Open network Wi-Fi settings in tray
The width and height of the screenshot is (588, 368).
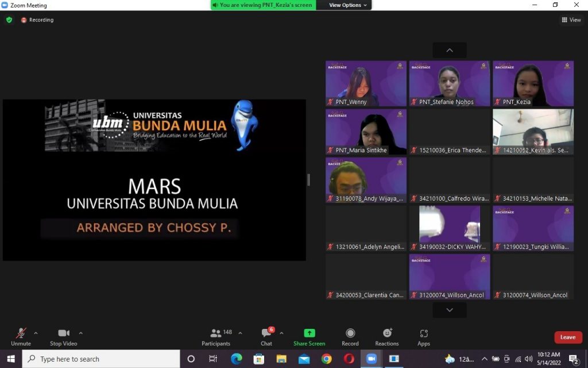point(518,359)
